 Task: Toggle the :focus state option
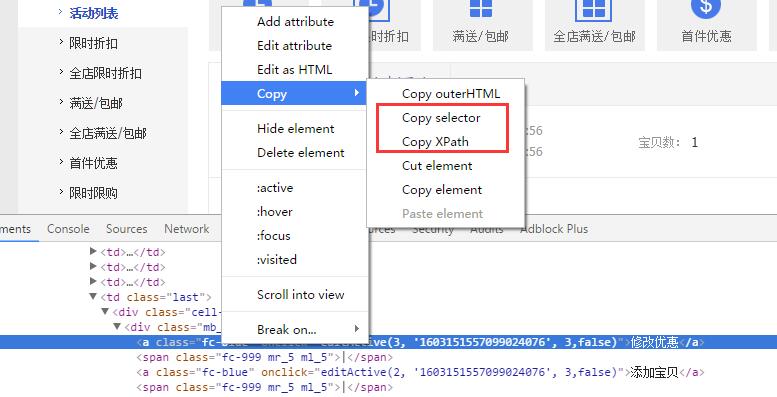pos(274,235)
